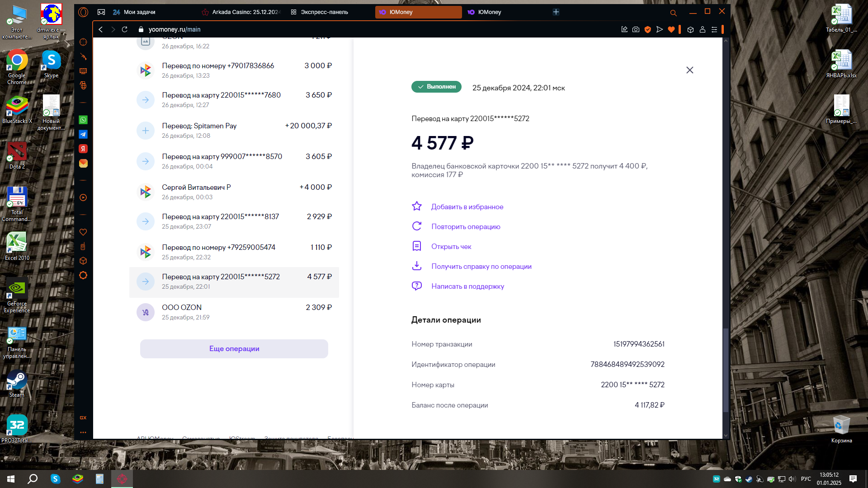Click transaction number 15197994362561

639,344
